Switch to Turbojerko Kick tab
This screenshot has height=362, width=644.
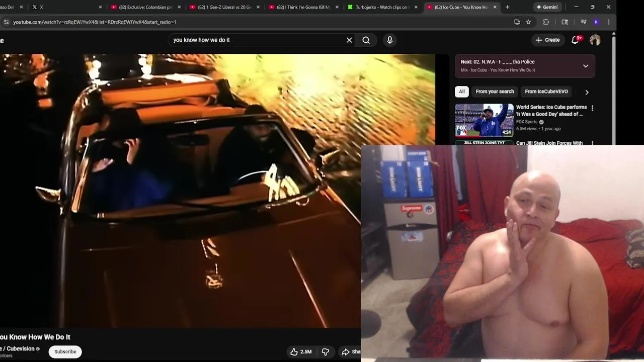tap(381, 7)
